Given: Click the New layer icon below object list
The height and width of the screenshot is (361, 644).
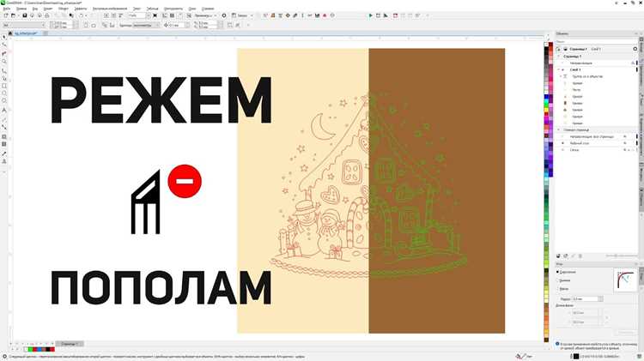Looking at the screenshot, I should [558, 256].
